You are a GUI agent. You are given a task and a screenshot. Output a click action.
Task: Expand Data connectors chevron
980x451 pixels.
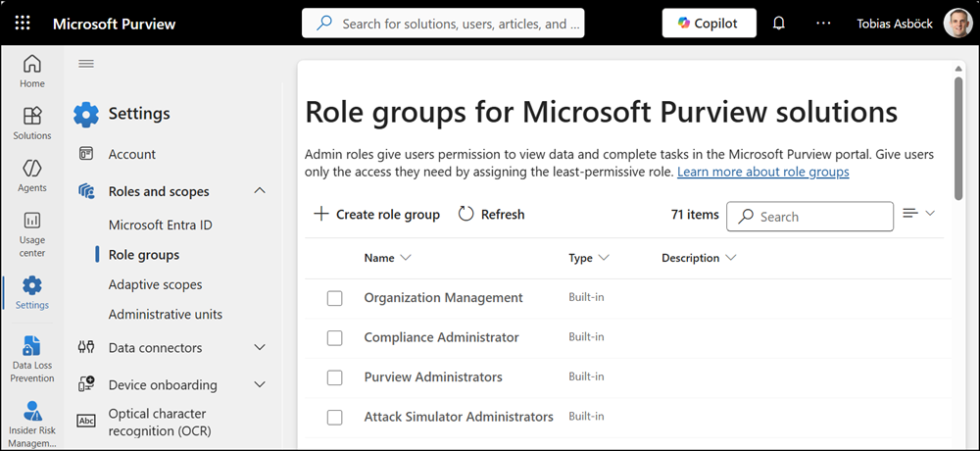[x=260, y=347]
